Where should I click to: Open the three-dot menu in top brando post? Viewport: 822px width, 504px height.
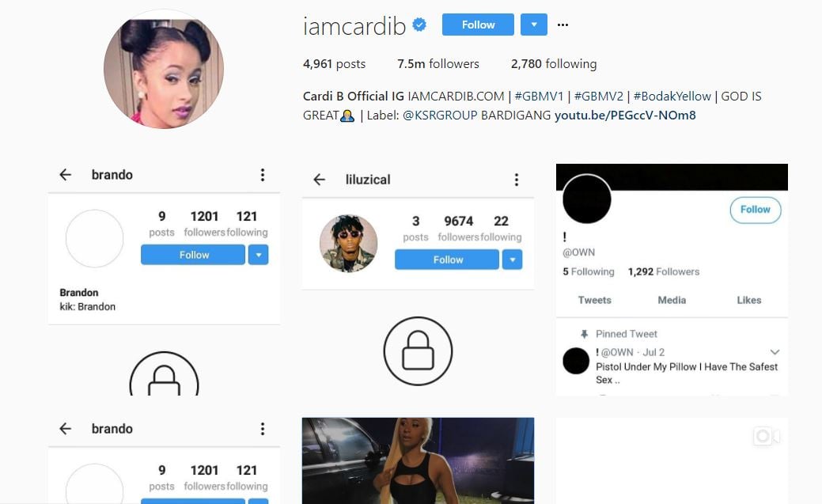coord(263,175)
